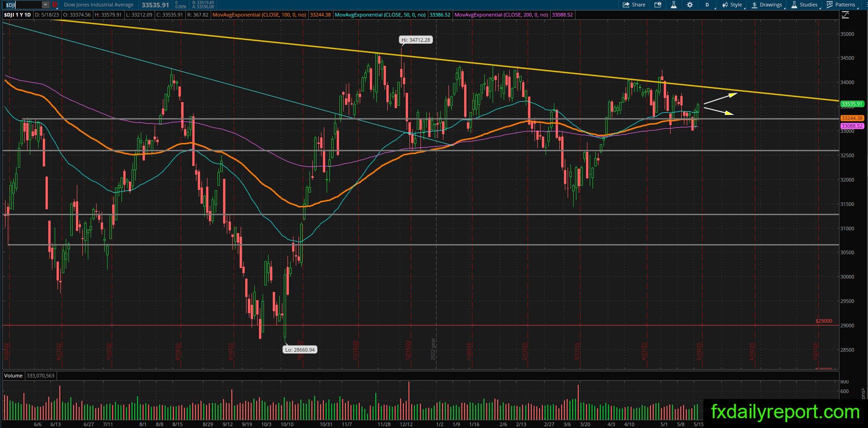Click the 33535.91 last price in header
This screenshot has width=868, height=428.
click(155, 5)
